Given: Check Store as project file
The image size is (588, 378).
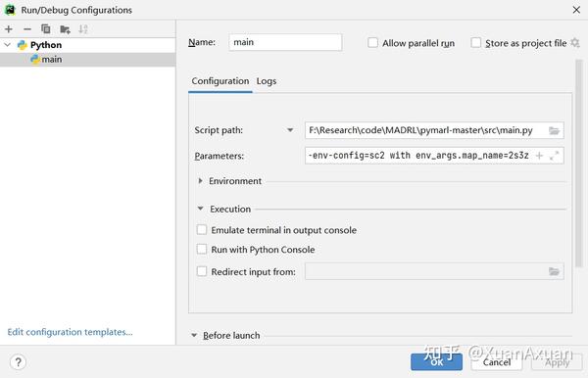Looking at the screenshot, I should coord(475,43).
